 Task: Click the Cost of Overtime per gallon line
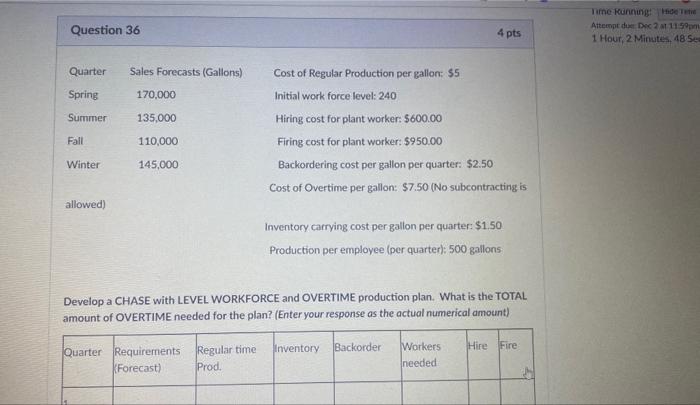[398, 187]
